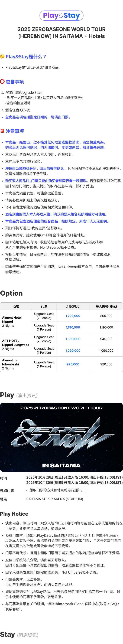Click the red circle icon beside 包含事项
The image size is (123, 644).
(2, 81)
